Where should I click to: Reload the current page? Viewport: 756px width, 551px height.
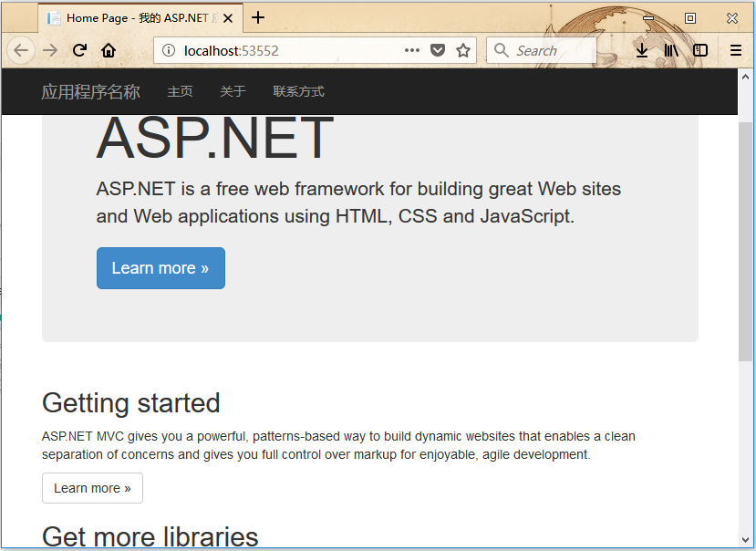pos(79,51)
